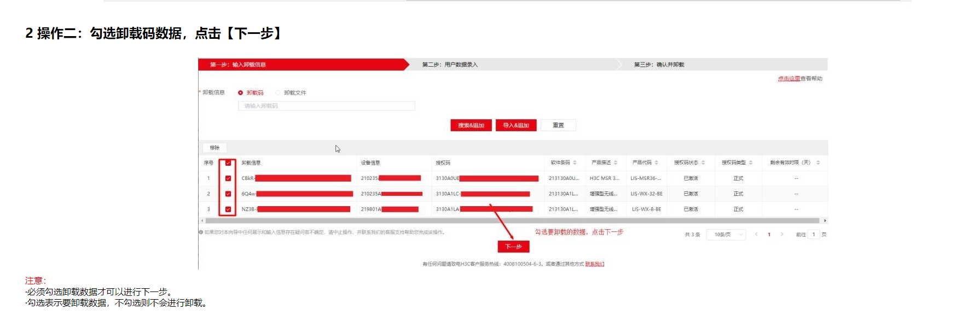Click the 授权码 column header
This screenshot has width=980, height=315.
pyautogui.click(x=443, y=163)
